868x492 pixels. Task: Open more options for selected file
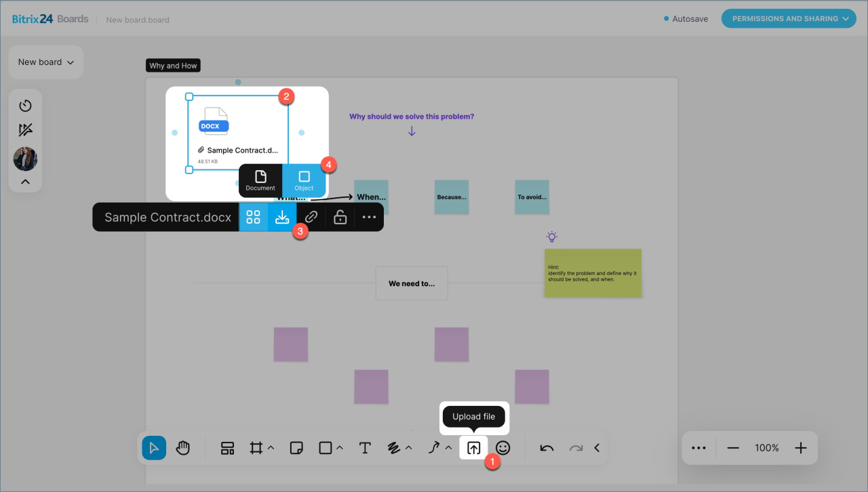click(369, 217)
